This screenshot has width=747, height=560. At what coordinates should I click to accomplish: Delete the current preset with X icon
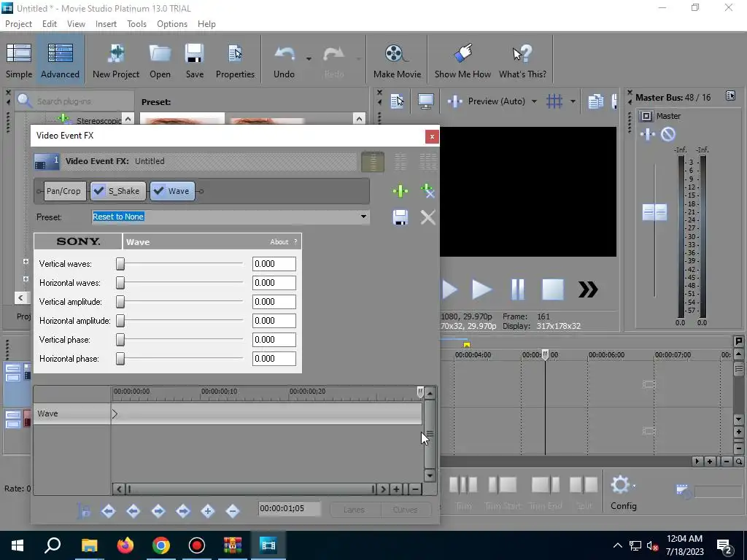coord(427,217)
